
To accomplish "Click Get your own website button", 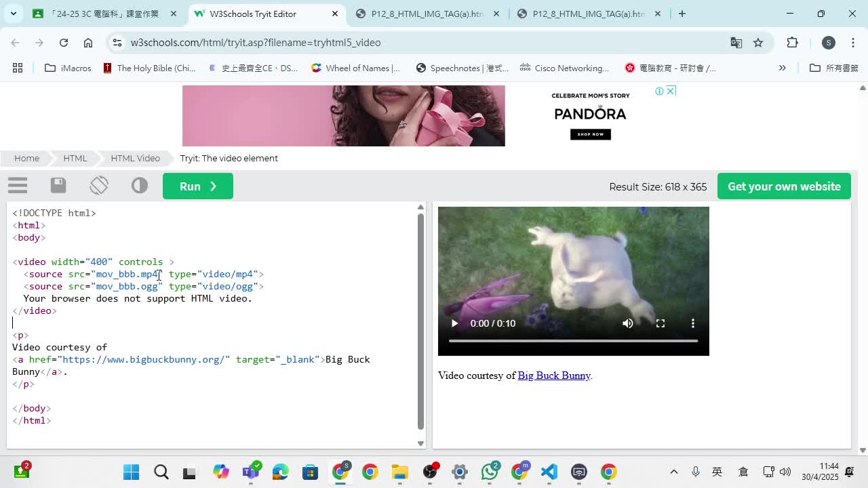I will click(x=784, y=186).
